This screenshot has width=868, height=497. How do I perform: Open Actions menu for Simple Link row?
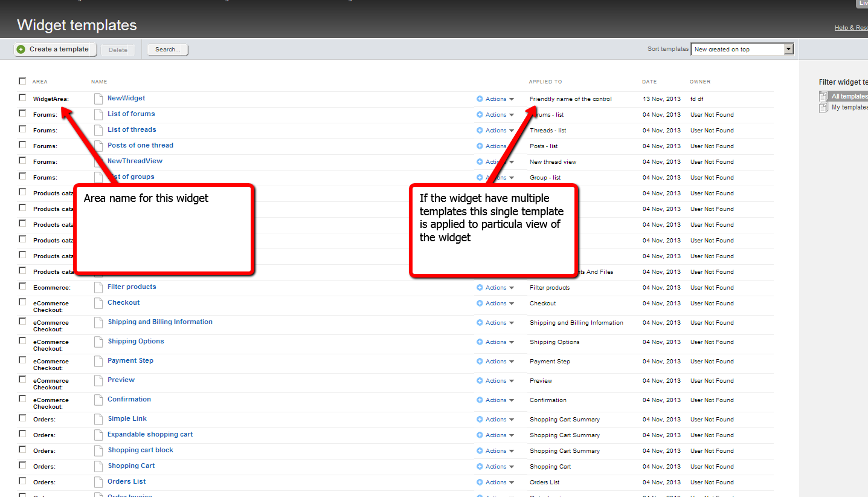tap(496, 420)
